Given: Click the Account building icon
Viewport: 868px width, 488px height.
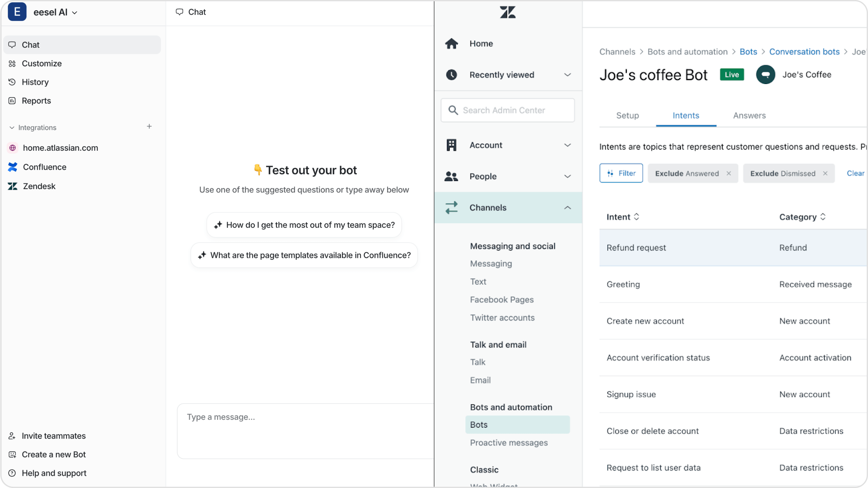Looking at the screenshot, I should 451,145.
